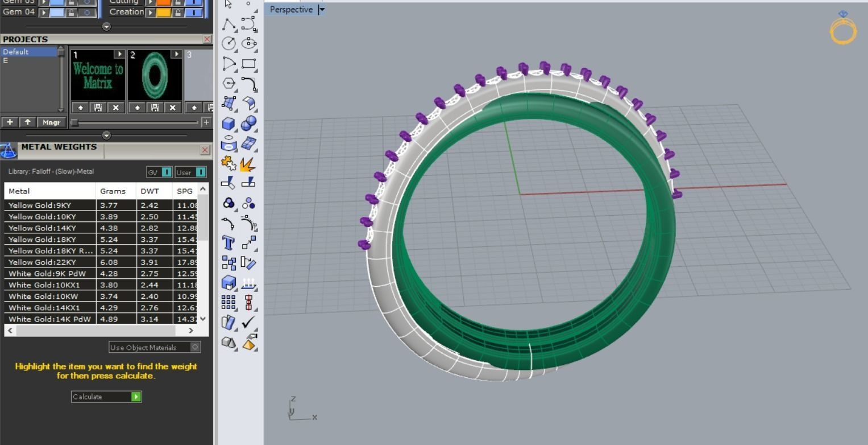Toggle lock on Gem 04 layer

point(72,12)
